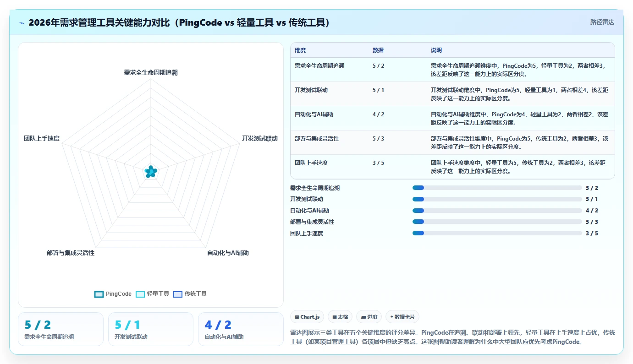
Task: Click the description text for 开发测试联动 row
Action: [519, 94]
